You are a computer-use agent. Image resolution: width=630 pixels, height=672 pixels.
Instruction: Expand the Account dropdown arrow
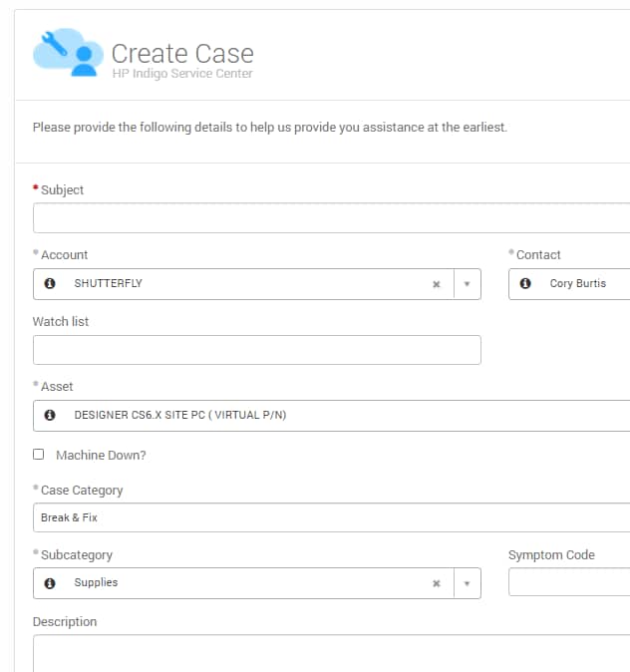pos(468,284)
